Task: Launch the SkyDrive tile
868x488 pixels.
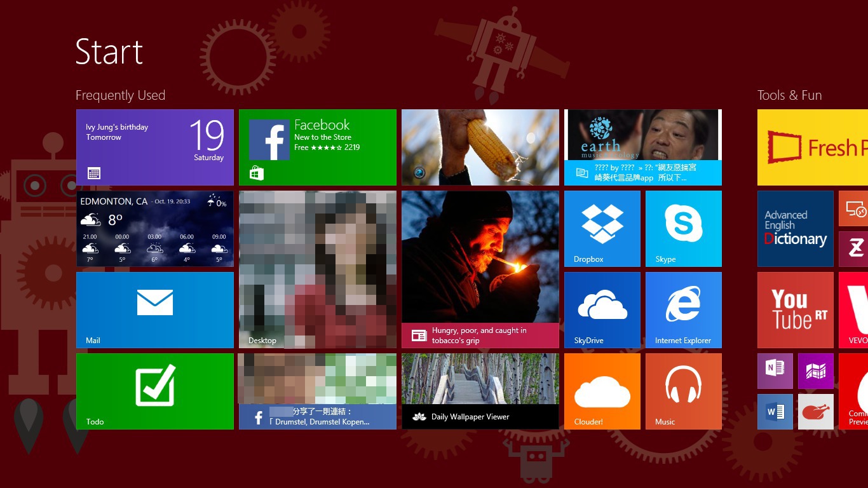Action: (x=602, y=310)
